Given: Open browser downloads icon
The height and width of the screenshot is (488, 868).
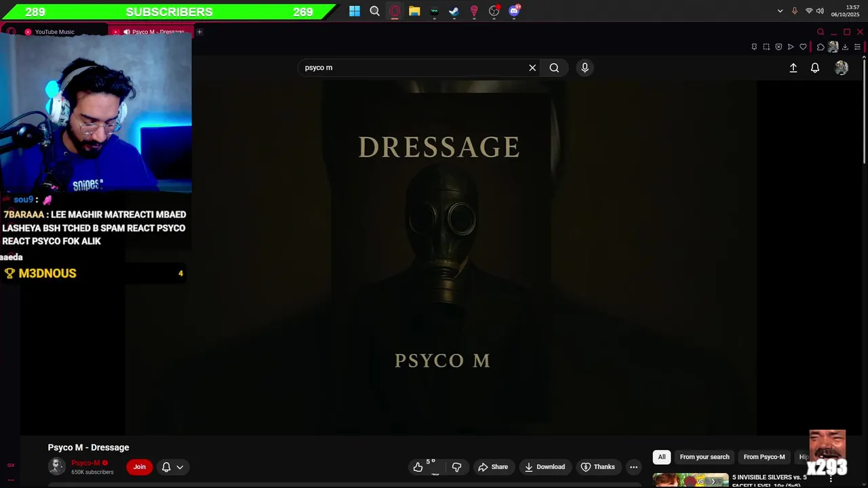Looking at the screenshot, I should tap(845, 47).
